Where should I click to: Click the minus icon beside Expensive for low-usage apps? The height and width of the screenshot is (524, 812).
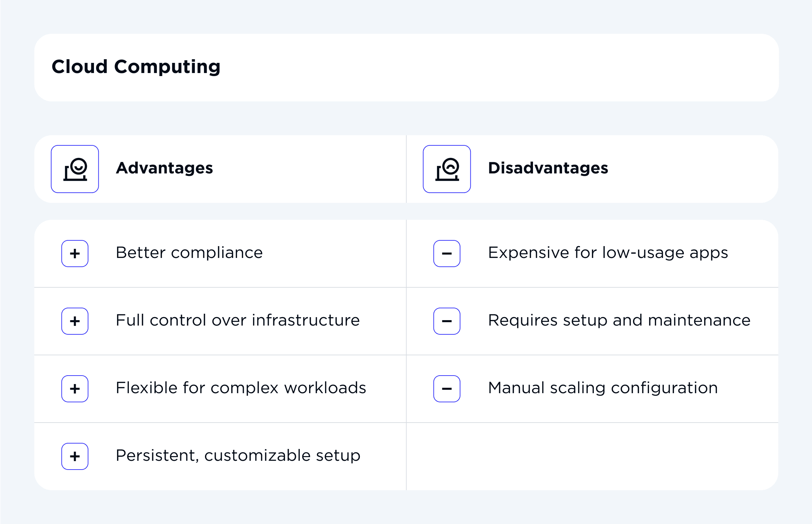click(447, 253)
